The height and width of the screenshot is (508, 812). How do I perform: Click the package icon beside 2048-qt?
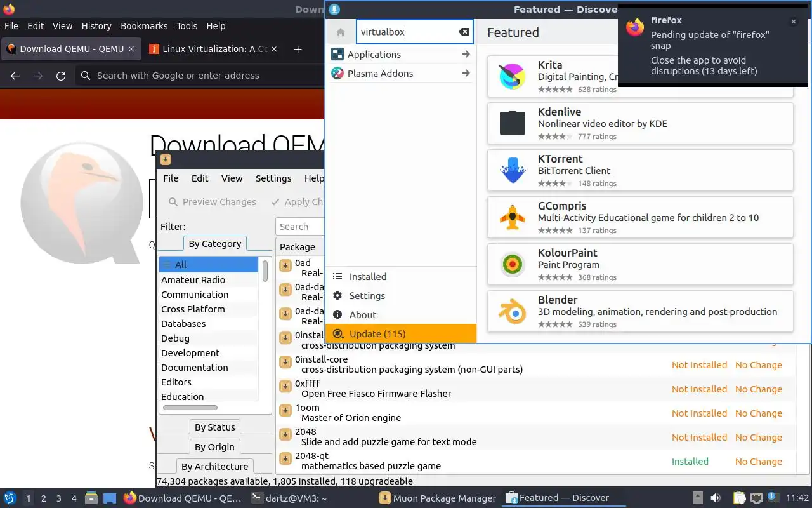click(x=285, y=458)
